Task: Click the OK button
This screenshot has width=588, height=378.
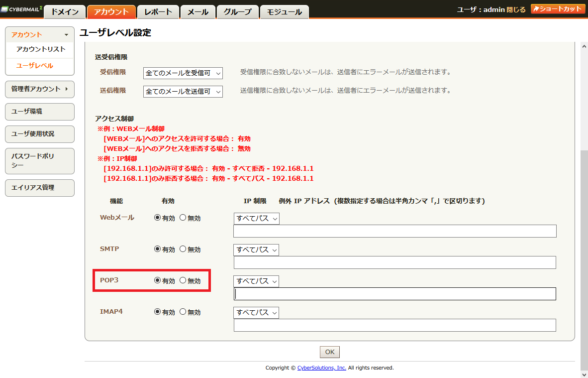Action: tap(330, 352)
